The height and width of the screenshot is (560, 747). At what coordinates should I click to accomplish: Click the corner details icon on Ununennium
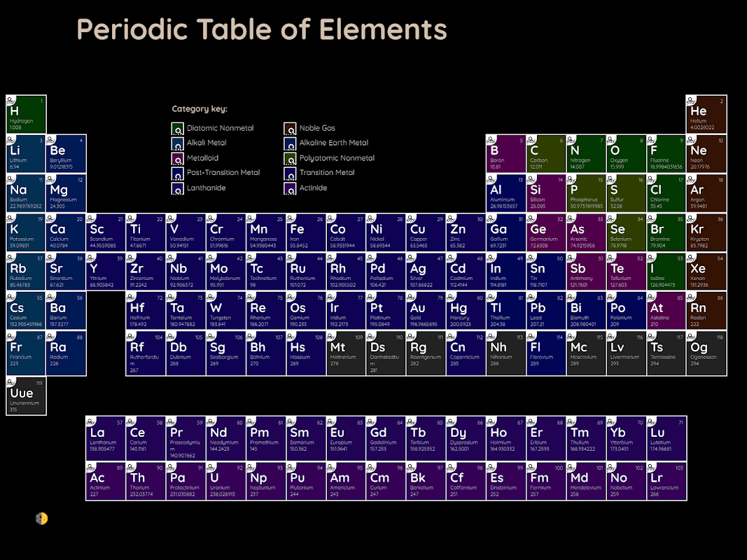(x=11, y=382)
